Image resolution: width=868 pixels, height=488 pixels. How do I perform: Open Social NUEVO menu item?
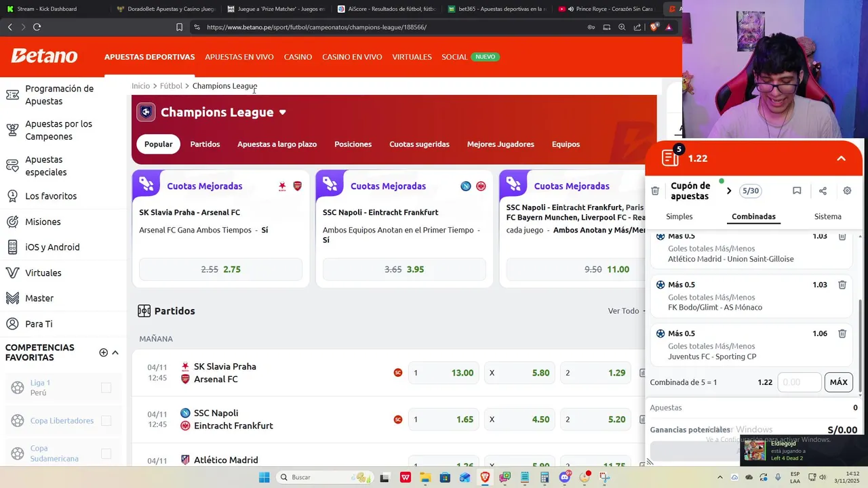pos(471,57)
